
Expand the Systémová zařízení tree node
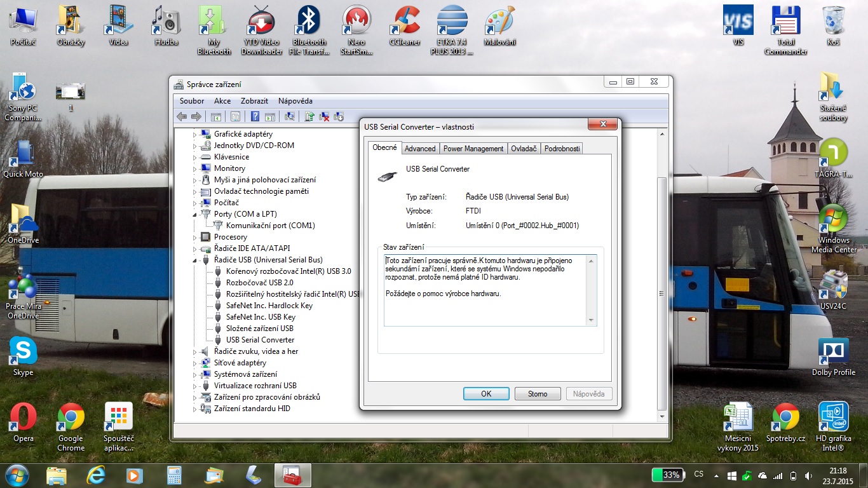click(195, 374)
